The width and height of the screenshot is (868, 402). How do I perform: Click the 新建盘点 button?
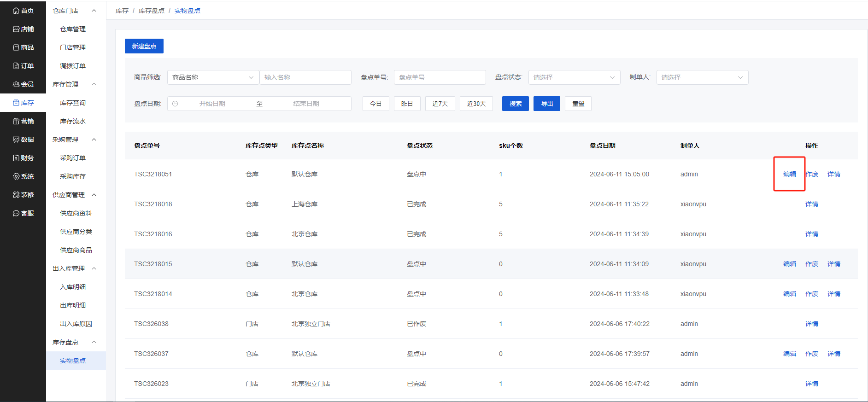(144, 46)
